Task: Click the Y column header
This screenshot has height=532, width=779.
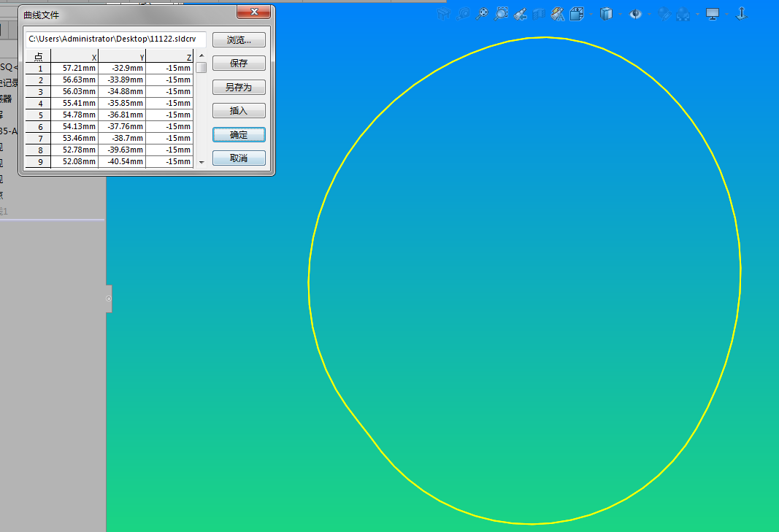Action: pyautogui.click(x=122, y=57)
